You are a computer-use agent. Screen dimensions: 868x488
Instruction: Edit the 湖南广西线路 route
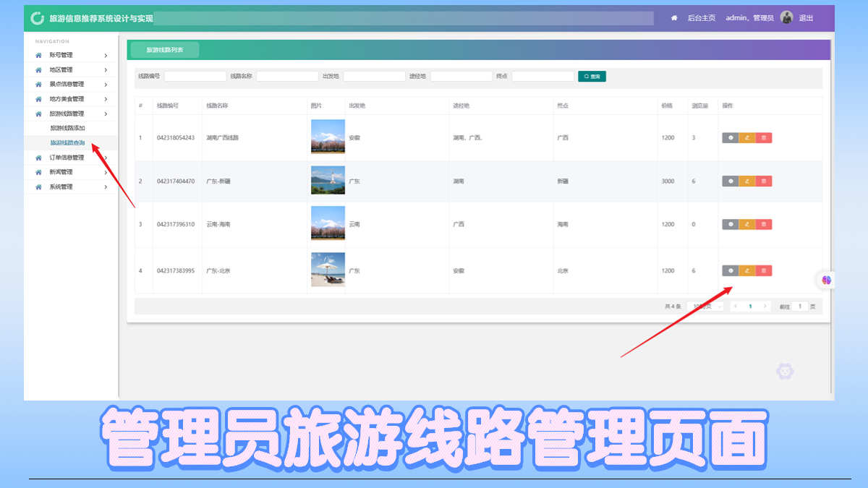click(747, 138)
